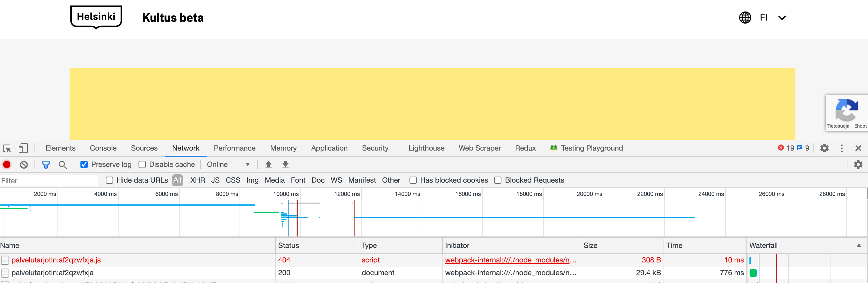Select the palvelutarjotin:af2qzwfxja document request

[52, 273]
